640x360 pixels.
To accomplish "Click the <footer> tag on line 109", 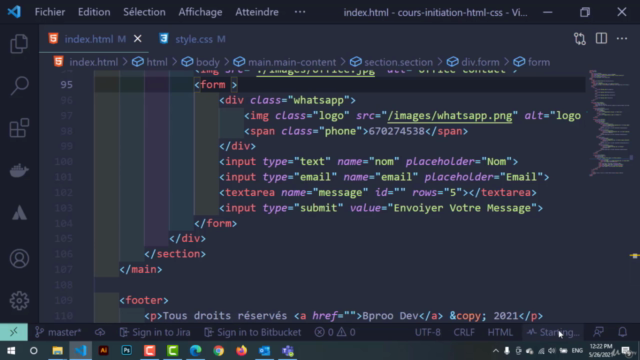I will click(x=144, y=300).
